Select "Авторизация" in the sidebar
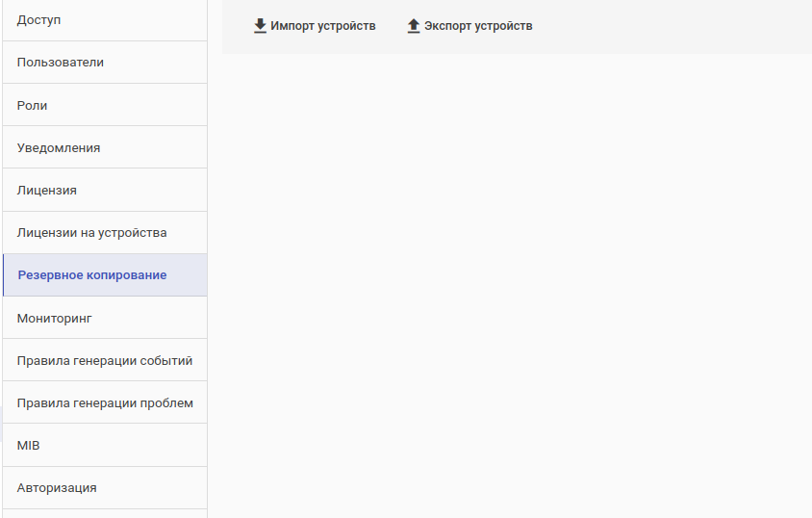812x518 pixels. pyautogui.click(x=104, y=487)
